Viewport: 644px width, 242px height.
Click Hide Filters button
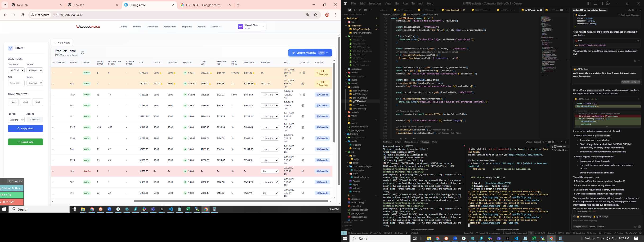62,43
